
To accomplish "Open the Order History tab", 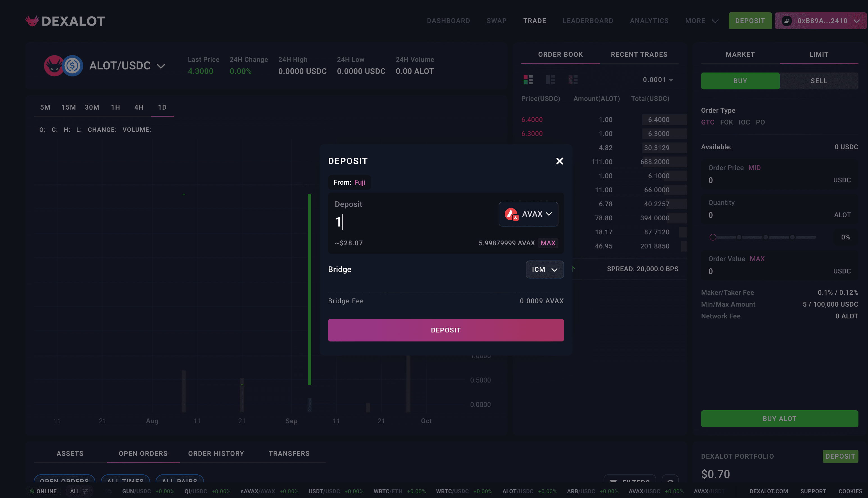I will click(x=216, y=454).
